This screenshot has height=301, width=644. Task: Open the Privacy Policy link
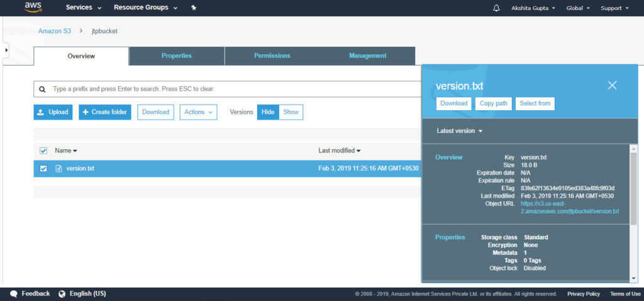(584, 293)
